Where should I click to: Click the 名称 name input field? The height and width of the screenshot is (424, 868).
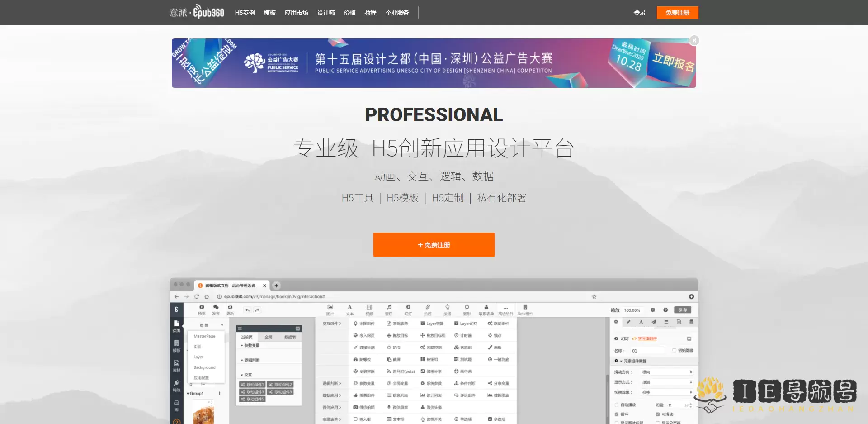[x=648, y=351]
